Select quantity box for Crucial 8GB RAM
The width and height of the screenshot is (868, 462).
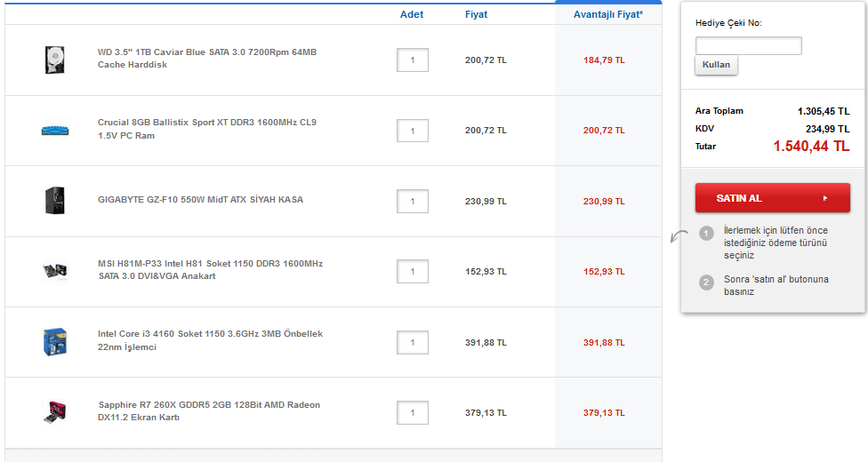413,131
